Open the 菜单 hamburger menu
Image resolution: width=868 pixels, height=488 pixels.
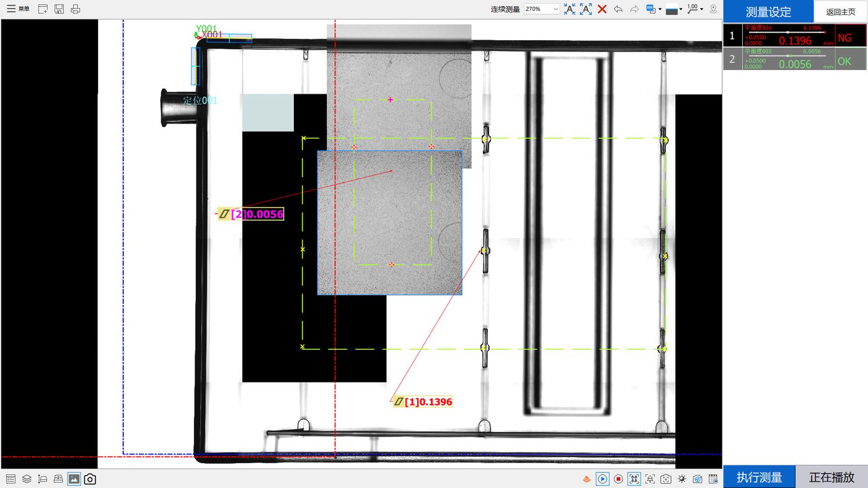point(17,9)
